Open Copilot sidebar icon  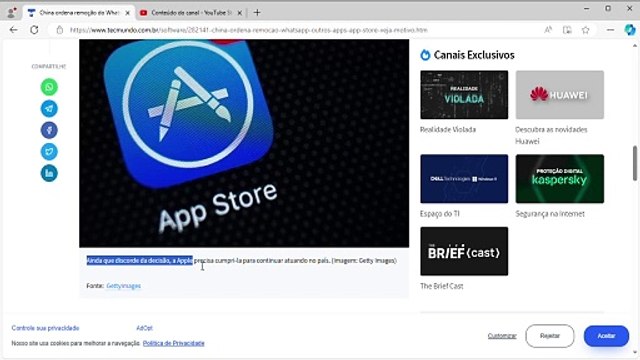pos(630,30)
